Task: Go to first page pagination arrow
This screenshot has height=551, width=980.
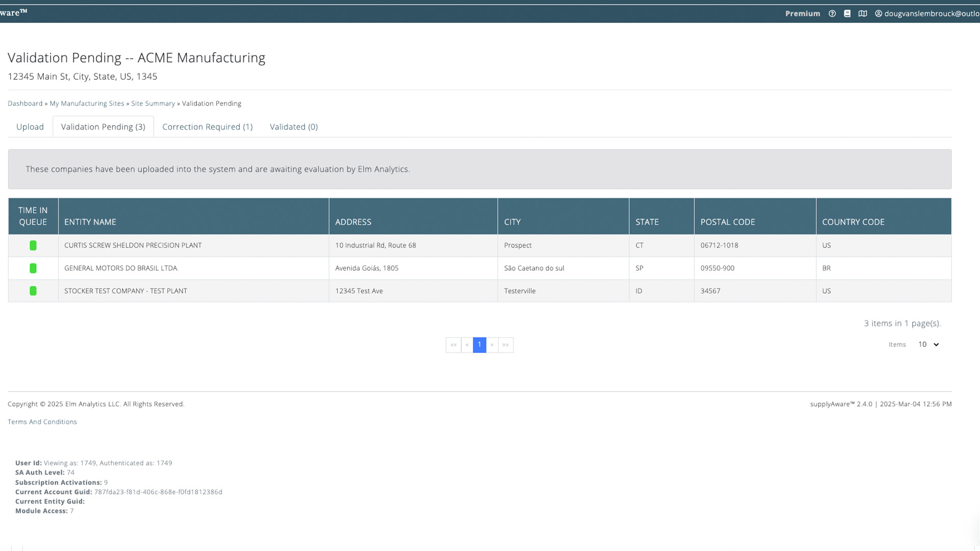Action: [453, 345]
